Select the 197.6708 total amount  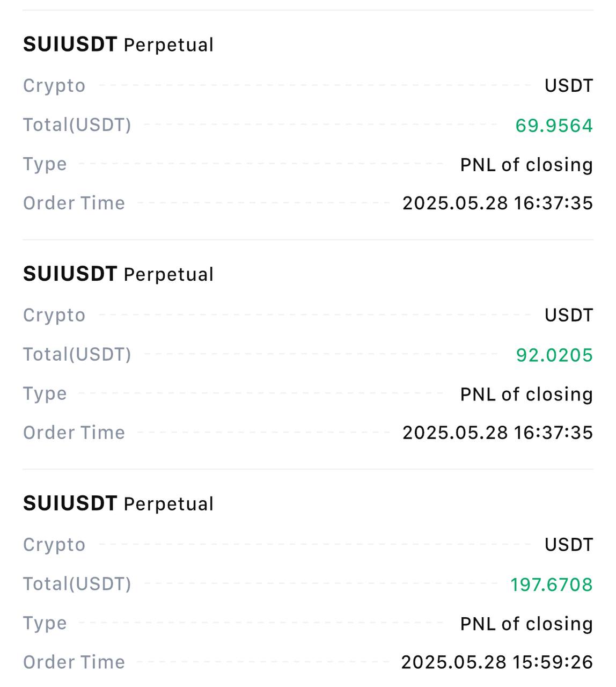point(552,585)
